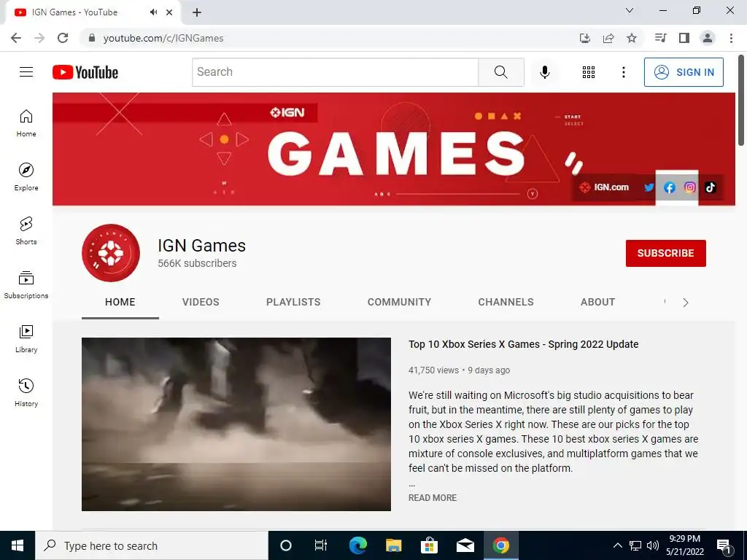
Task: Play the featured Xbox video thumbnail
Action: (x=236, y=424)
